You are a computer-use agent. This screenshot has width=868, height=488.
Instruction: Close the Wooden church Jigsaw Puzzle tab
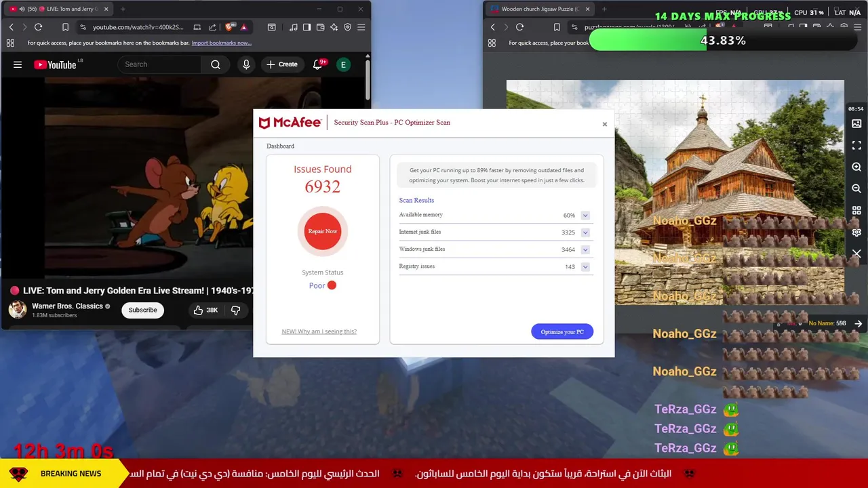click(587, 9)
